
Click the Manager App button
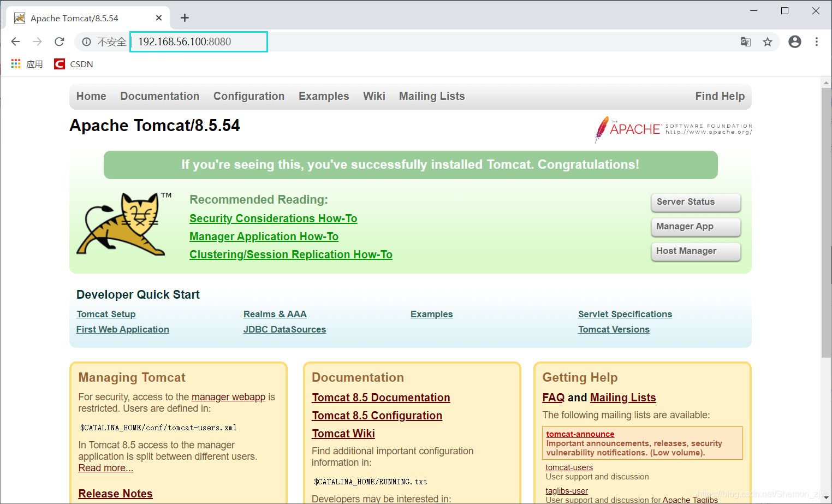[696, 227]
